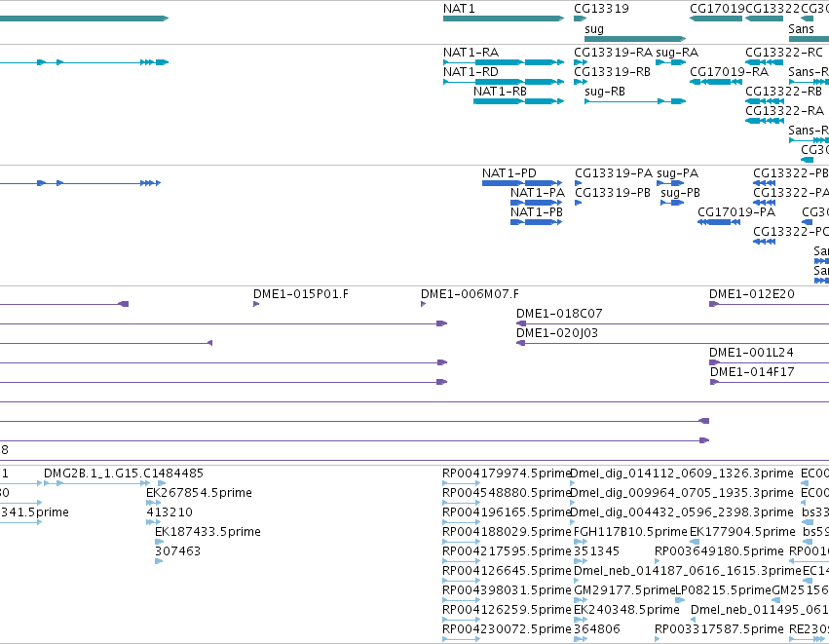Viewport: 829px width, 644px height.
Task: Select BAC clone label DME1-020J03
Action: [557, 333]
